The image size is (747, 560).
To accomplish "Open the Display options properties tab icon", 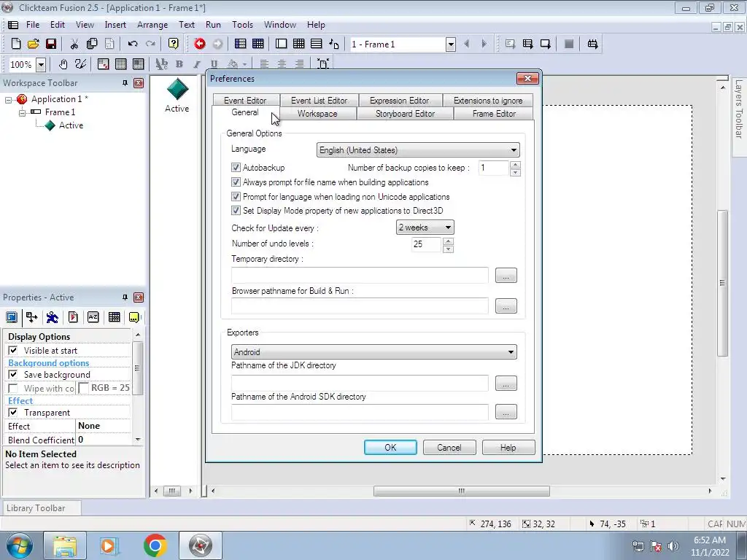I will [x=12, y=317].
